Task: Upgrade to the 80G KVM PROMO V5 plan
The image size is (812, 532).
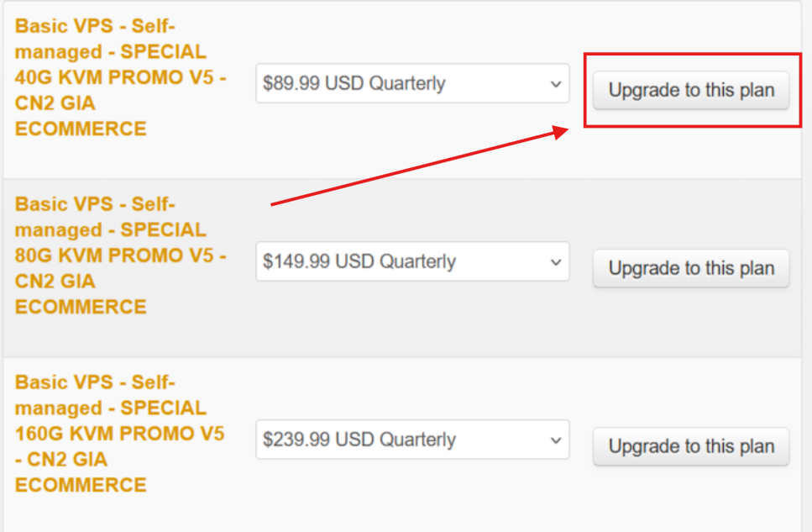Action: (691, 269)
